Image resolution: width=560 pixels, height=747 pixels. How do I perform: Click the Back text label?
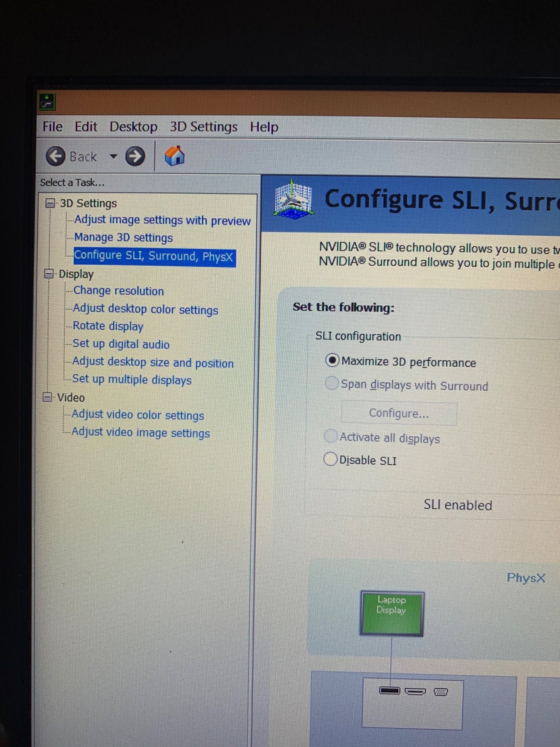83,157
